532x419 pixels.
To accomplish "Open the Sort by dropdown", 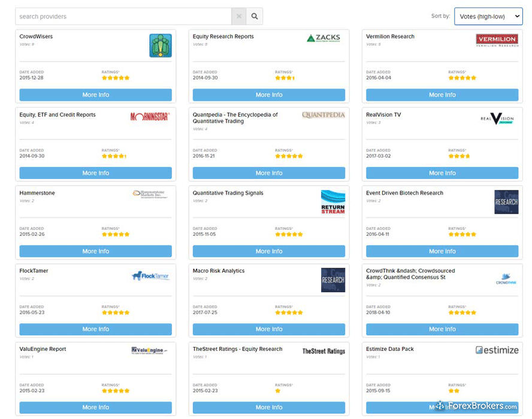I will click(x=488, y=17).
